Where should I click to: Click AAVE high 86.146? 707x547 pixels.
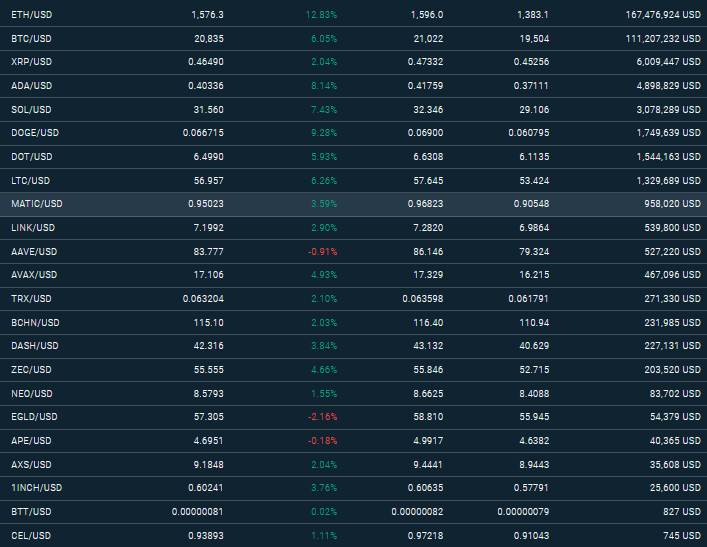tap(428, 252)
